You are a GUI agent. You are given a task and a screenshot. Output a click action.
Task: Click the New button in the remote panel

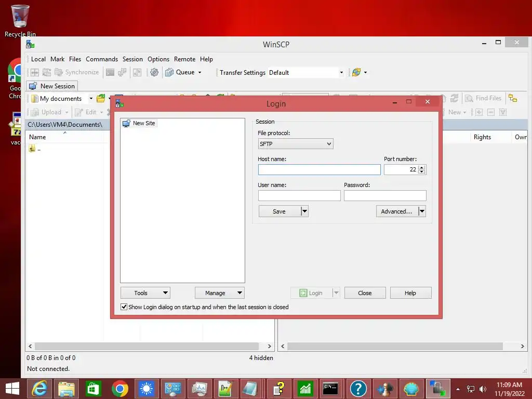tap(457, 112)
